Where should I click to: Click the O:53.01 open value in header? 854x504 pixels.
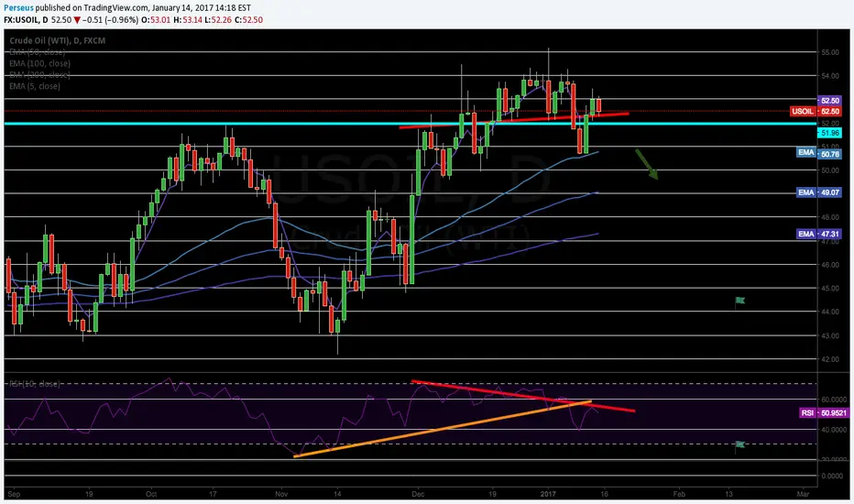156,19
